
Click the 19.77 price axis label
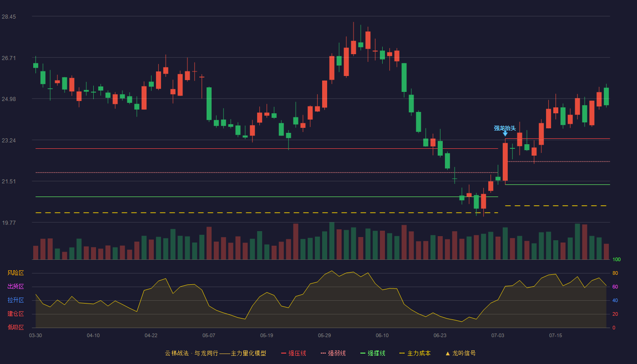point(9,223)
